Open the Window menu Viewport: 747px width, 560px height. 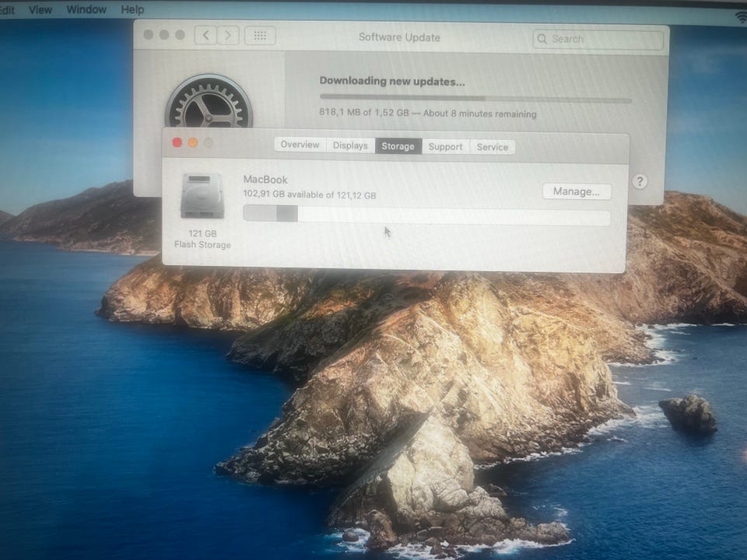click(86, 9)
